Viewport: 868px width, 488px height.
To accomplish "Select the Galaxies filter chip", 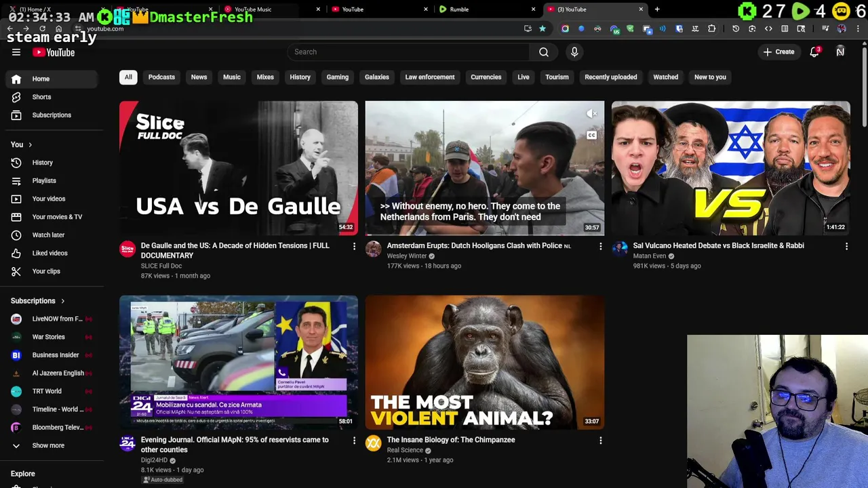I will (377, 77).
